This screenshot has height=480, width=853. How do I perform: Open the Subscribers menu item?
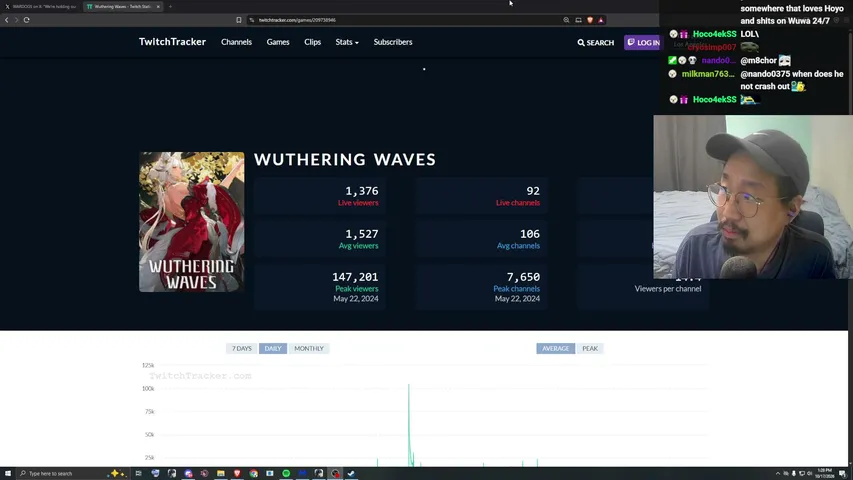(x=393, y=42)
